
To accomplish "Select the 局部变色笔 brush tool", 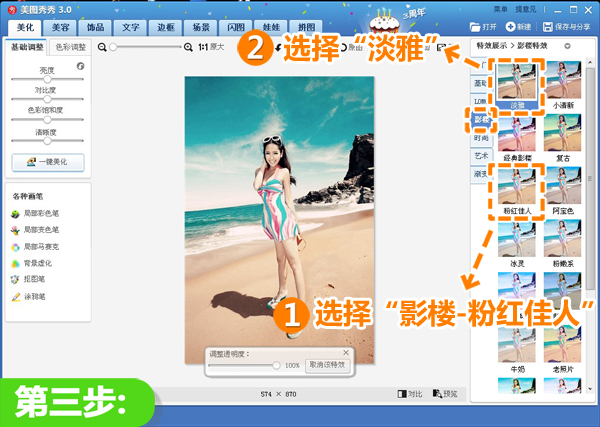I will point(35,230).
